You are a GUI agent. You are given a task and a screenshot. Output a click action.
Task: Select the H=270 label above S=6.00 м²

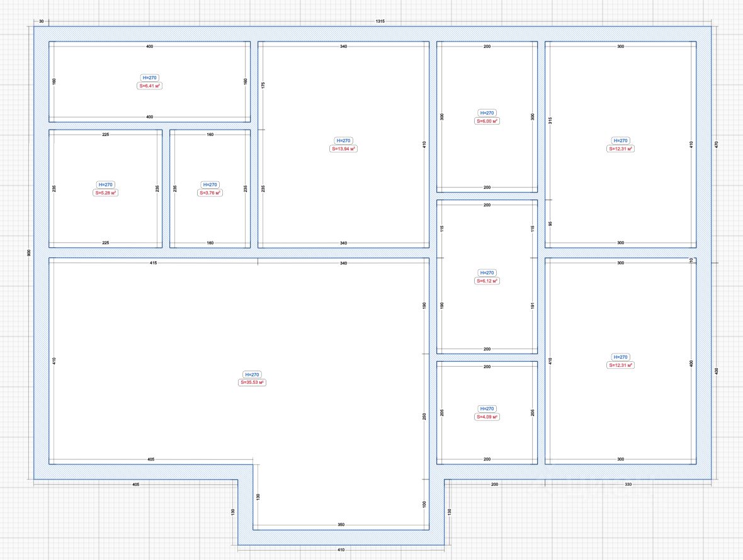coord(487,113)
